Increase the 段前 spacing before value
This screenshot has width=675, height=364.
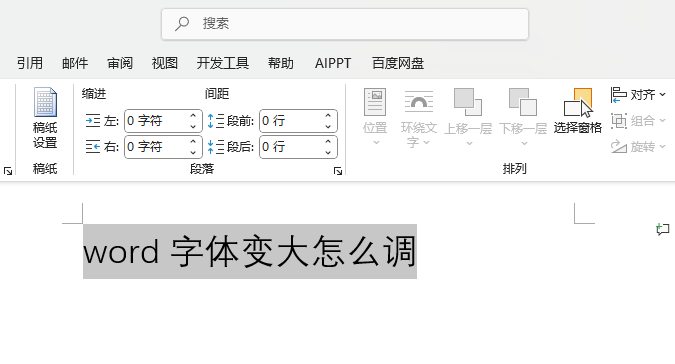(328, 115)
